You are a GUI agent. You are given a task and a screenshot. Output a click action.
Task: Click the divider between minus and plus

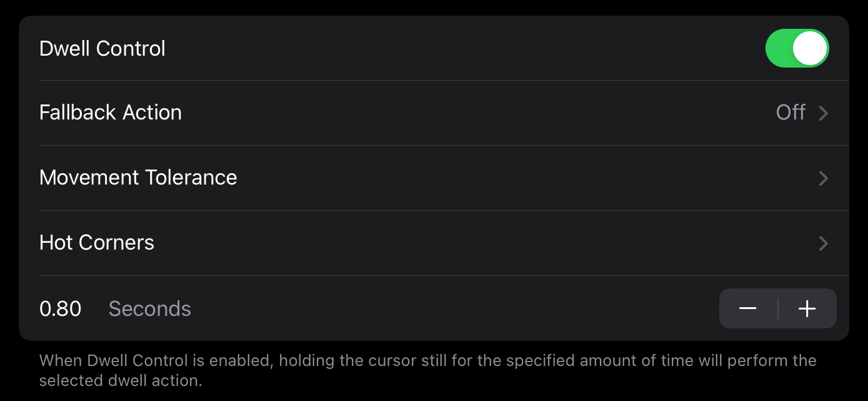pos(778,308)
